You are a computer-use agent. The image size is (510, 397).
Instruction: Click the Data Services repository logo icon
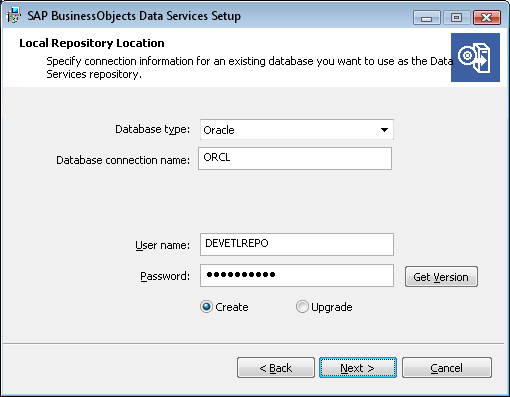[x=475, y=57]
